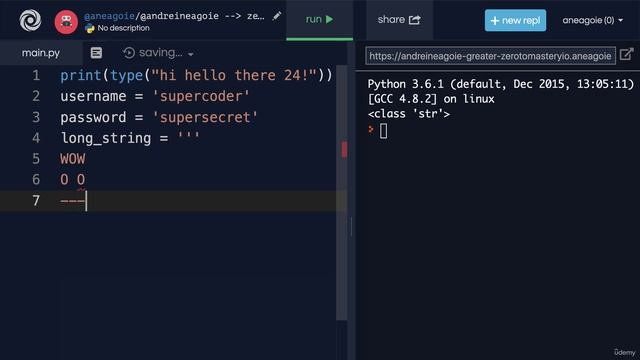Click line number 1 in gutter
This screenshot has width=640, height=360.
(x=36, y=76)
